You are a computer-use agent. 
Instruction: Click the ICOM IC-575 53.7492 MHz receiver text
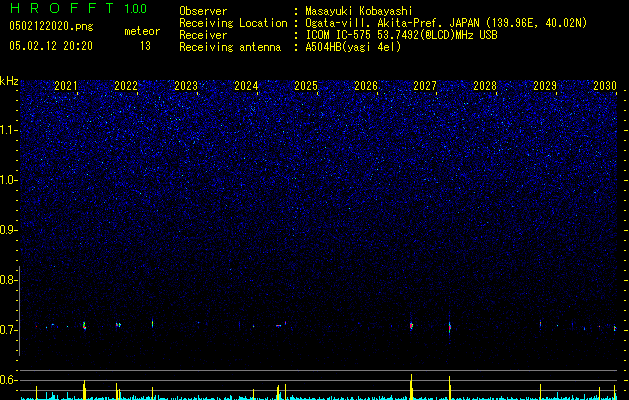[x=401, y=35]
